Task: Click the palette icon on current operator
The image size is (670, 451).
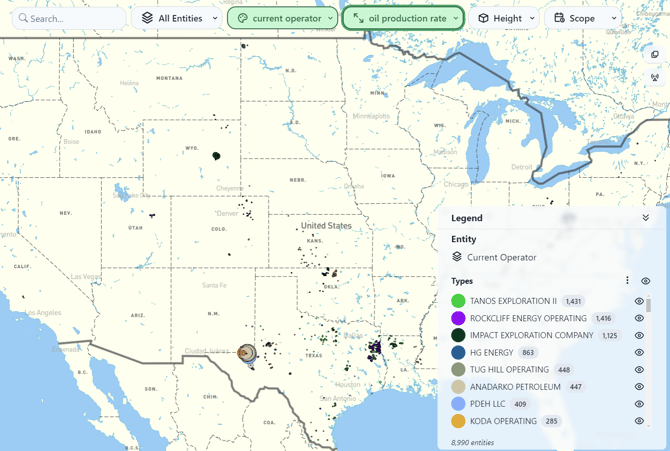Action: point(243,18)
